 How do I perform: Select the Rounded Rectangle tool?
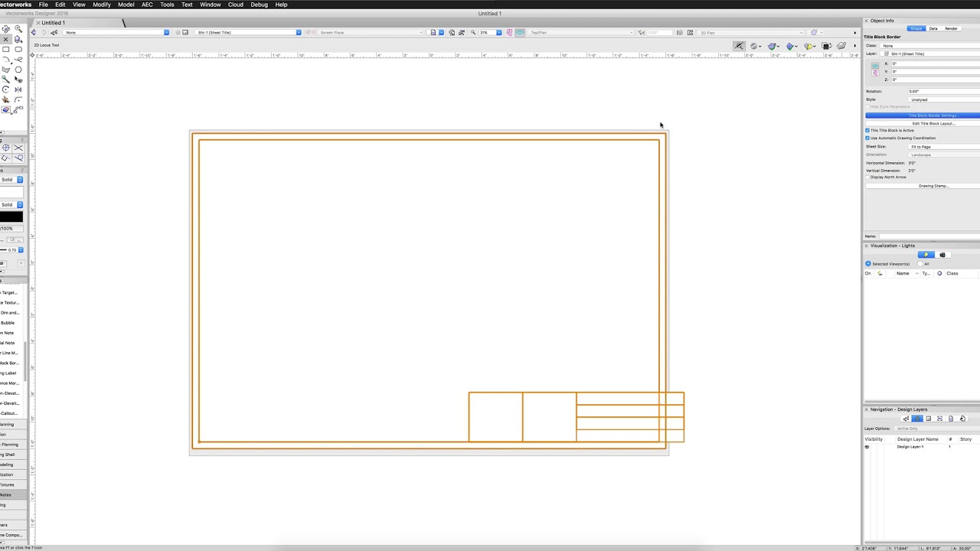(18, 50)
